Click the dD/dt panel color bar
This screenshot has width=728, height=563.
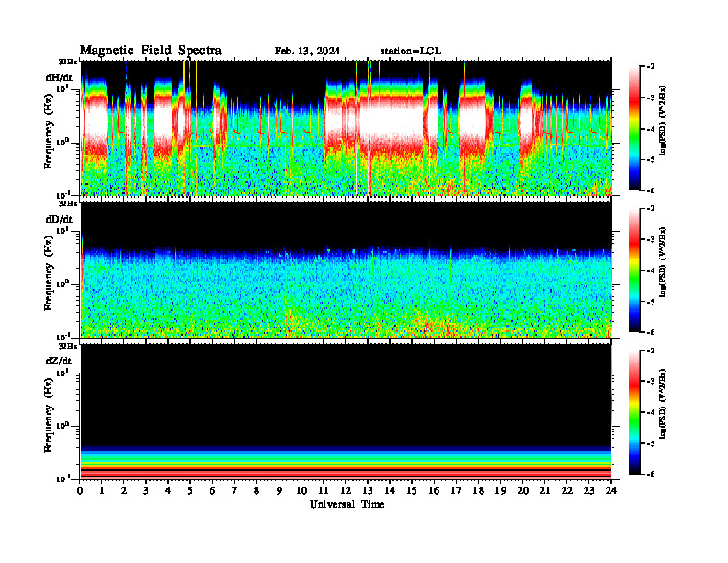coord(634,270)
